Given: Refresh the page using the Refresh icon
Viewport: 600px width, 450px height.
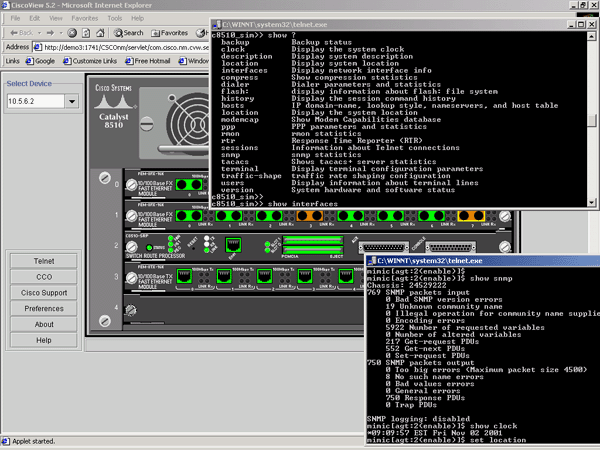Looking at the screenshot, I should point(86,33).
